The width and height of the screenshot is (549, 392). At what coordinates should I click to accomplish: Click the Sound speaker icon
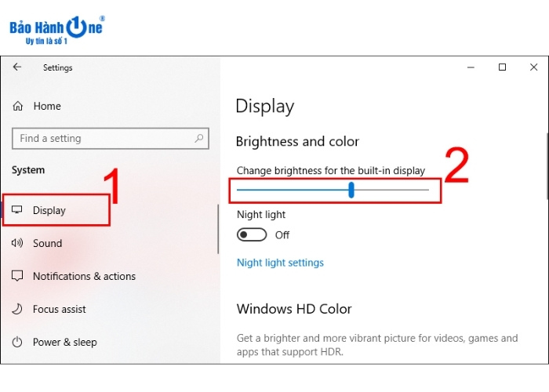[18, 243]
